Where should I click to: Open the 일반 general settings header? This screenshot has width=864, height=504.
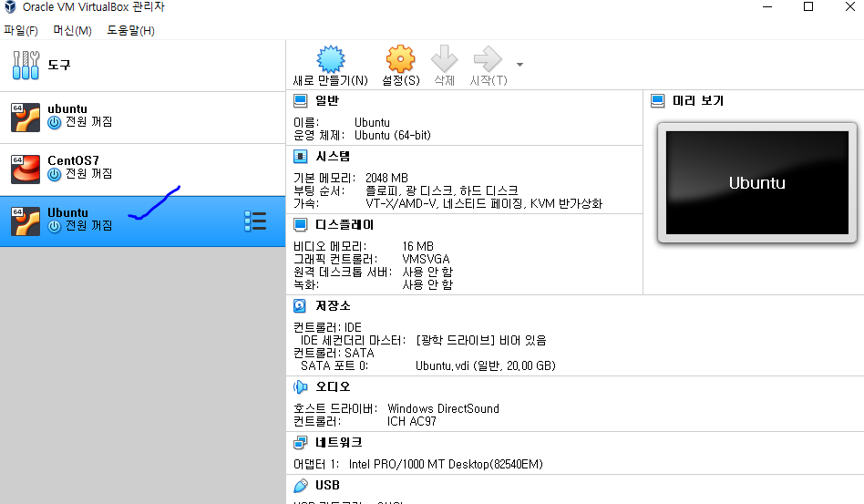327,101
